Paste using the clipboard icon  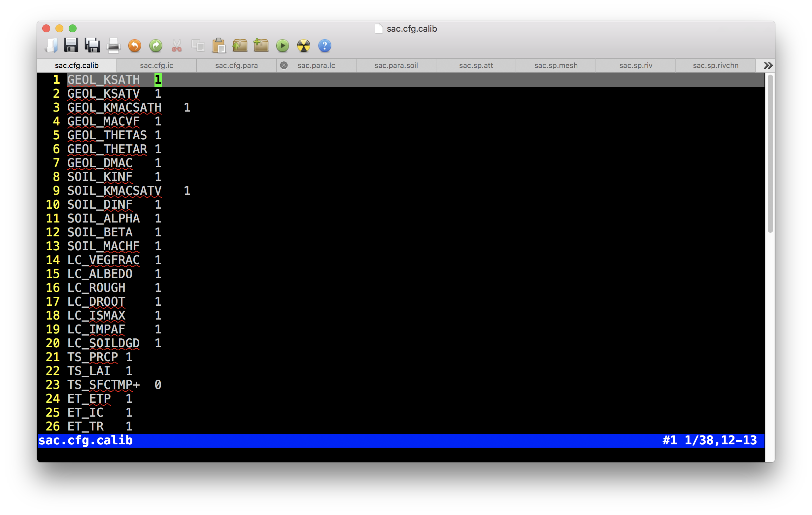click(219, 46)
